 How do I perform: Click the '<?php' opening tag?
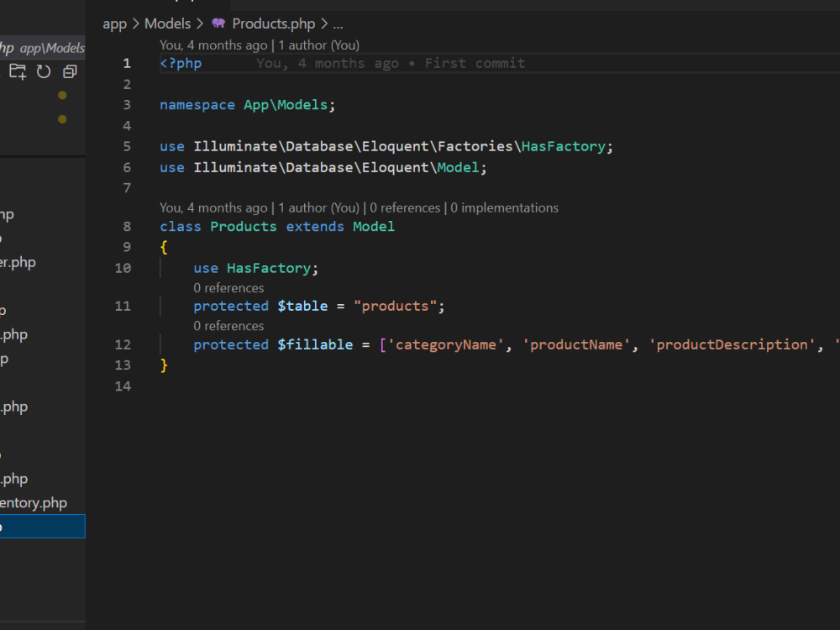[x=181, y=63]
